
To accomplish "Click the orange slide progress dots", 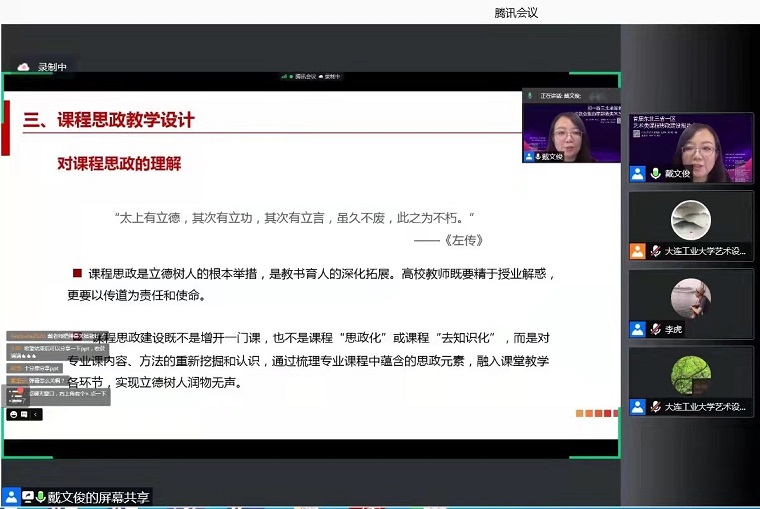I will 597,413.
